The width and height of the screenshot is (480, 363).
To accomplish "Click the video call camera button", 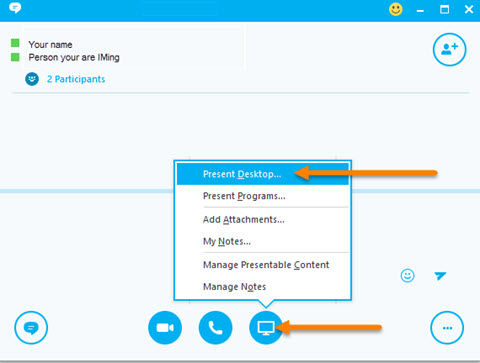I will (x=165, y=328).
